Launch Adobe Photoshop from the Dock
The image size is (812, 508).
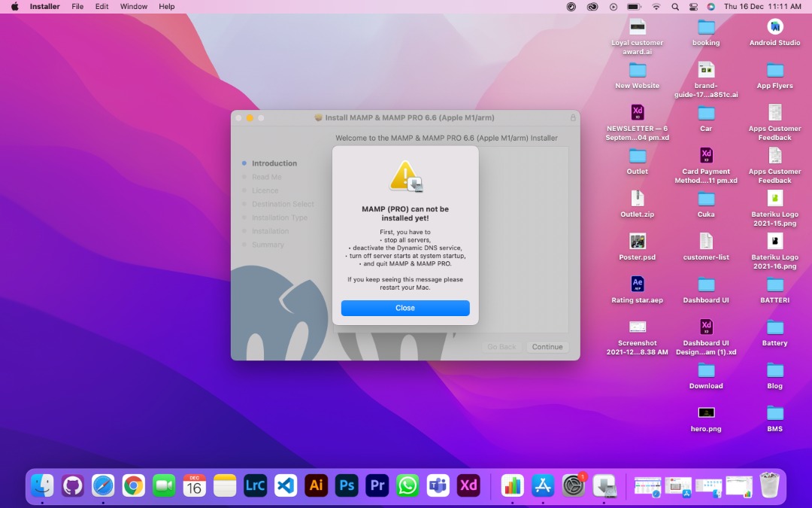coord(347,485)
